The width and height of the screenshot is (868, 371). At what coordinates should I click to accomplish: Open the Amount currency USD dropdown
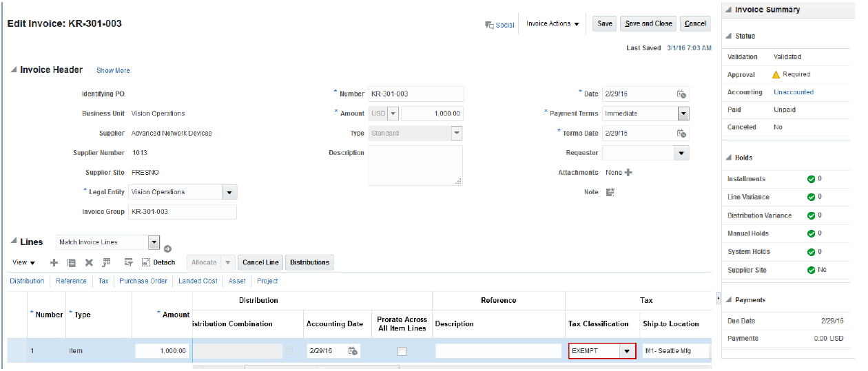393,114
